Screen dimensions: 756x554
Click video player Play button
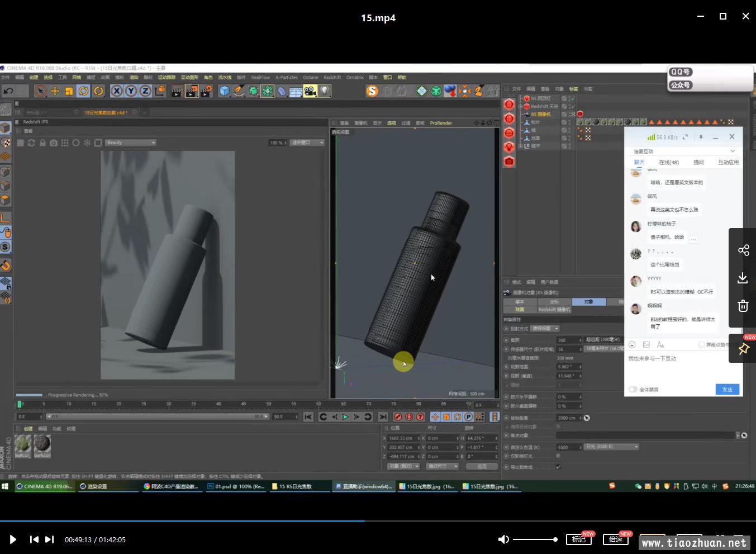point(13,539)
